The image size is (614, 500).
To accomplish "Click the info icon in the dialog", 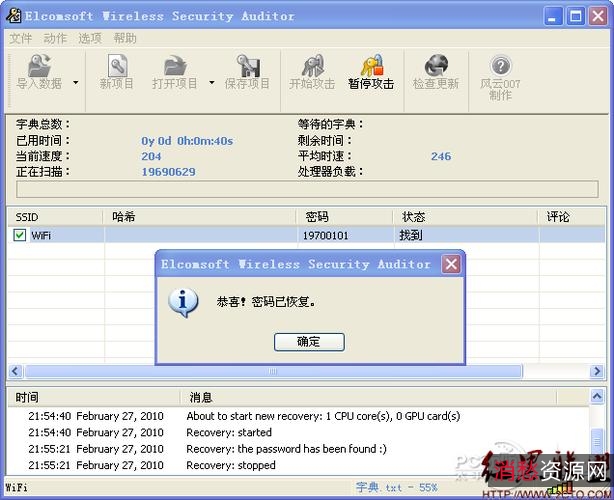I will coord(183,303).
